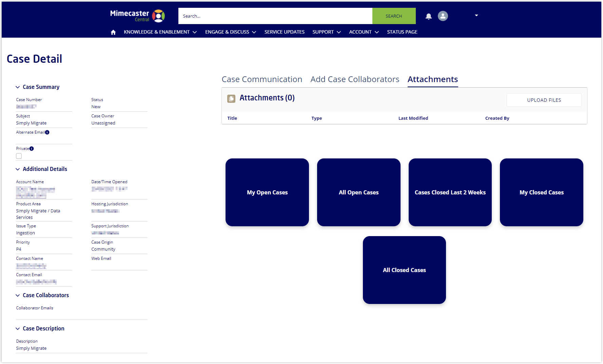Toggle the Private checkbox

pyautogui.click(x=19, y=156)
